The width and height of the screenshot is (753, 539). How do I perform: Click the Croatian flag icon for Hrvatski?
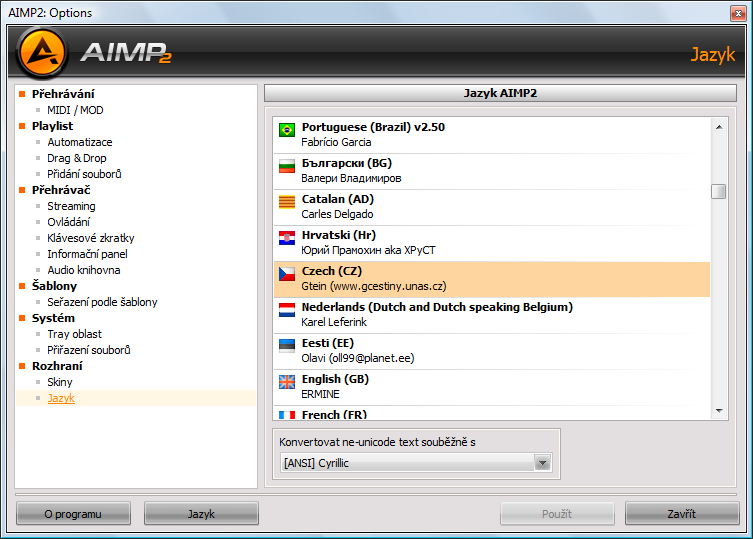click(287, 238)
